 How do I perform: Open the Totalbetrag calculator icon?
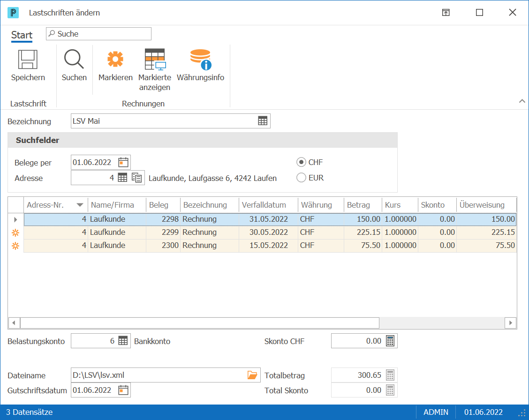pyautogui.click(x=390, y=375)
